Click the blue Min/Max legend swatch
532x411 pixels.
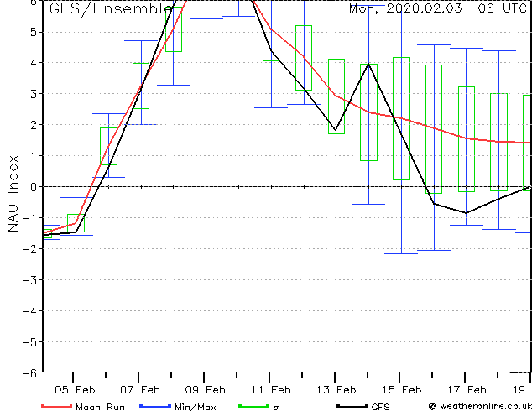155,406
